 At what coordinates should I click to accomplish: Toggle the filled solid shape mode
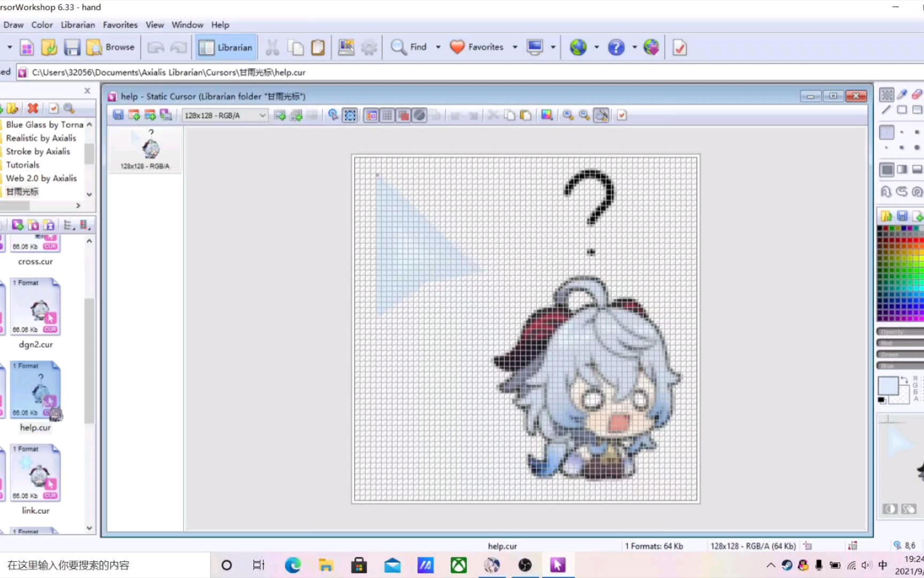point(887,170)
